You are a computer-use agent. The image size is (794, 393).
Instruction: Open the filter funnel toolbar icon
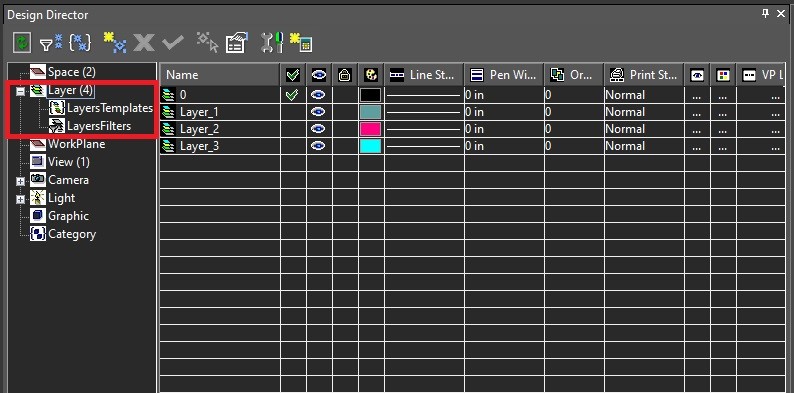51,43
